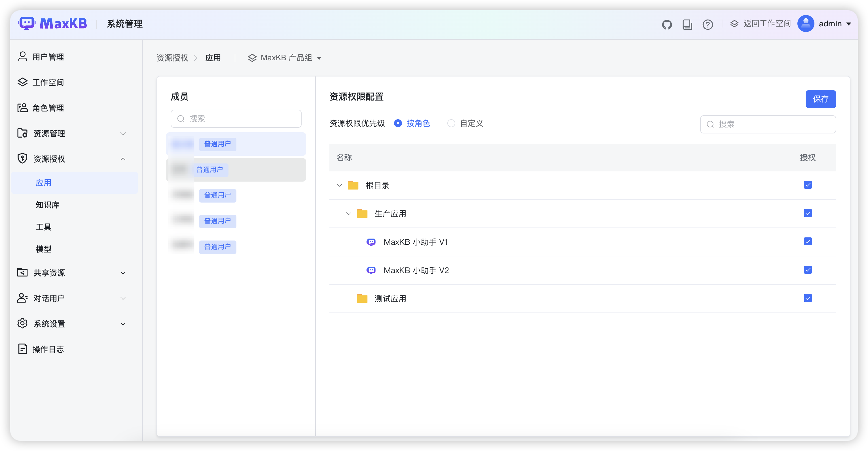Collapse the 生产应用 tree node

[348, 213]
